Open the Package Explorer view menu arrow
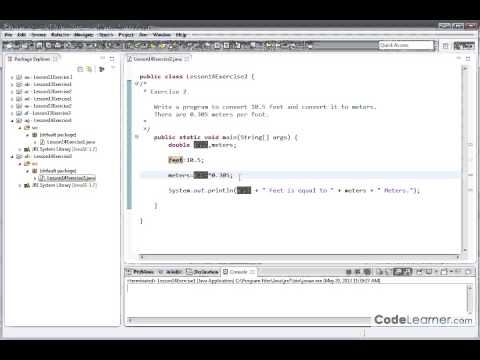480x360 pixels. [x=113, y=68]
